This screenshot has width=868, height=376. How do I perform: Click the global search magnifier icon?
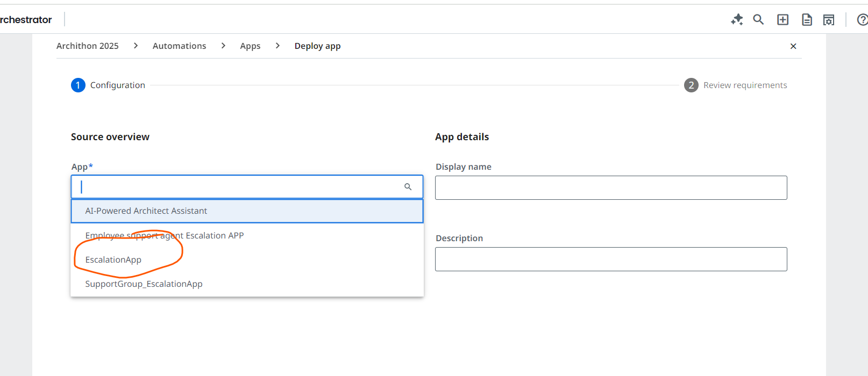click(758, 20)
